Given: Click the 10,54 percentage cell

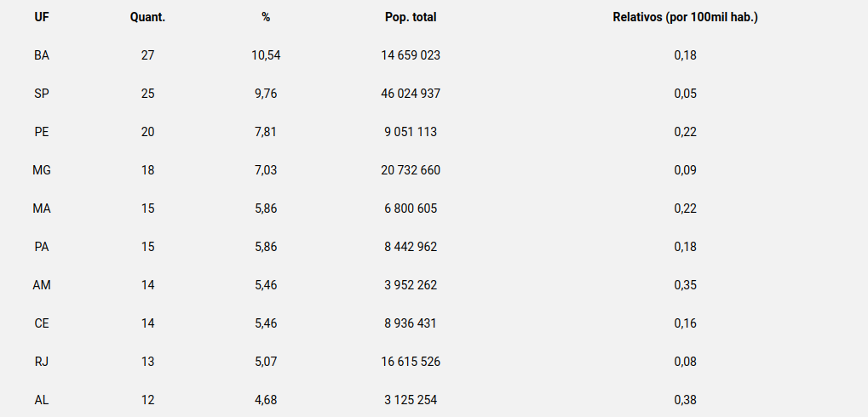Looking at the screenshot, I should [266, 55].
